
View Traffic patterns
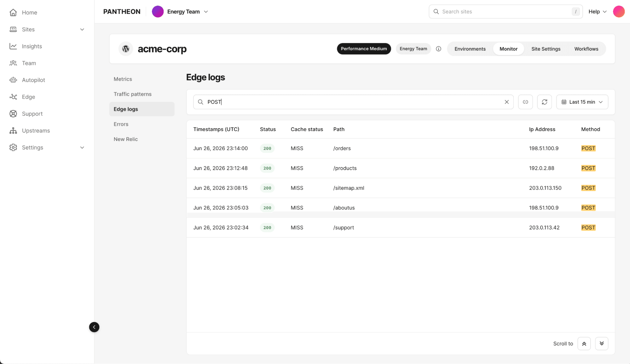(132, 94)
